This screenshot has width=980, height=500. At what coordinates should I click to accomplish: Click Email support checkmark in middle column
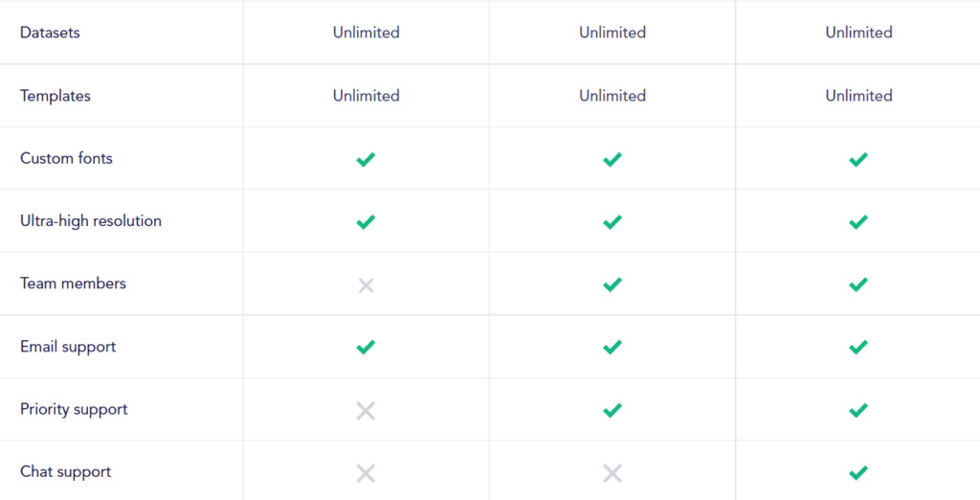tap(612, 348)
